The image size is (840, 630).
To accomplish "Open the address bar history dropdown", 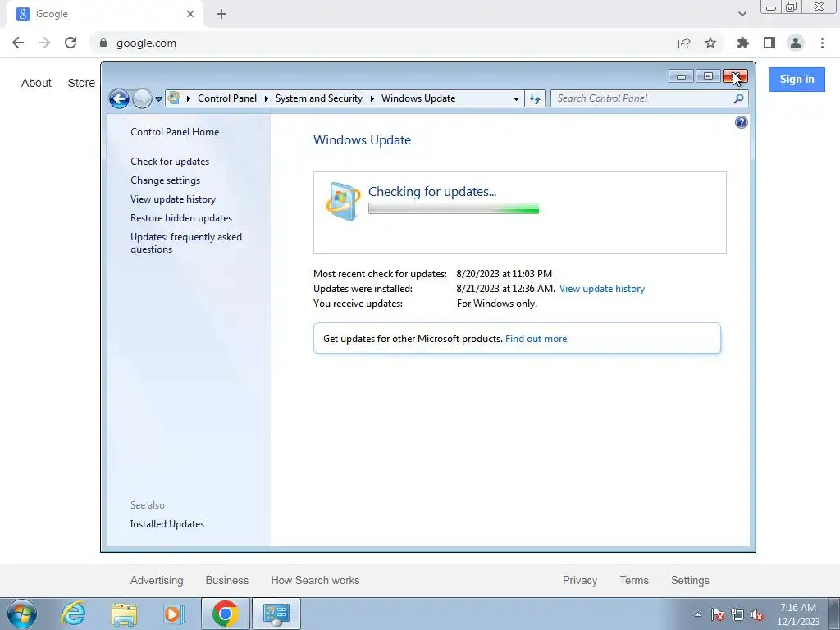I will tap(516, 98).
